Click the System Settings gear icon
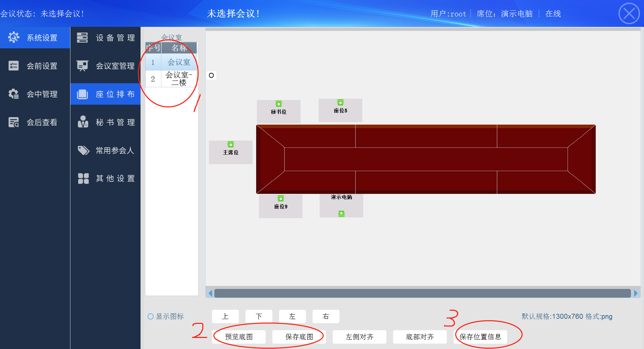The height and width of the screenshot is (349, 644). (14, 37)
